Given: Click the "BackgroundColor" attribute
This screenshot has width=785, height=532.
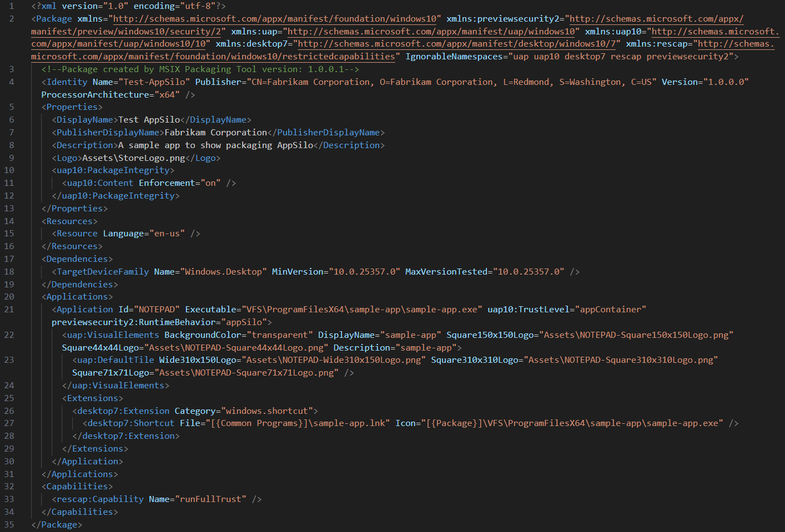Looking at the screenshot, I should [x=203, y=335].
